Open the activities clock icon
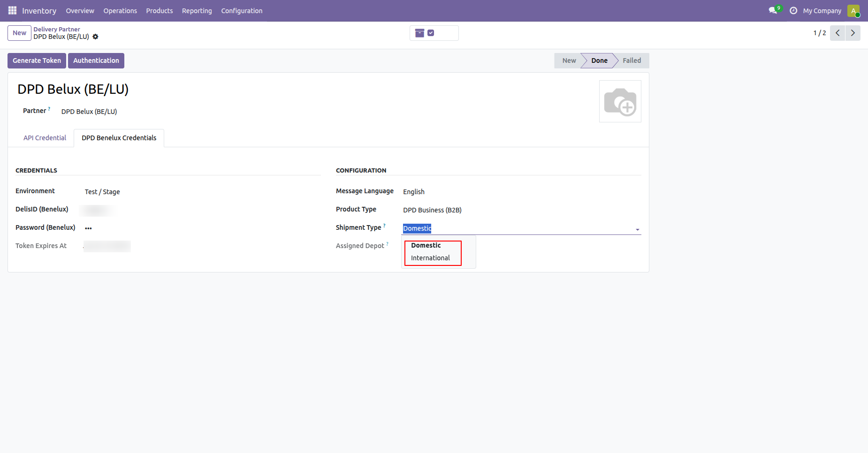868x453 pixels. (793, 10)
